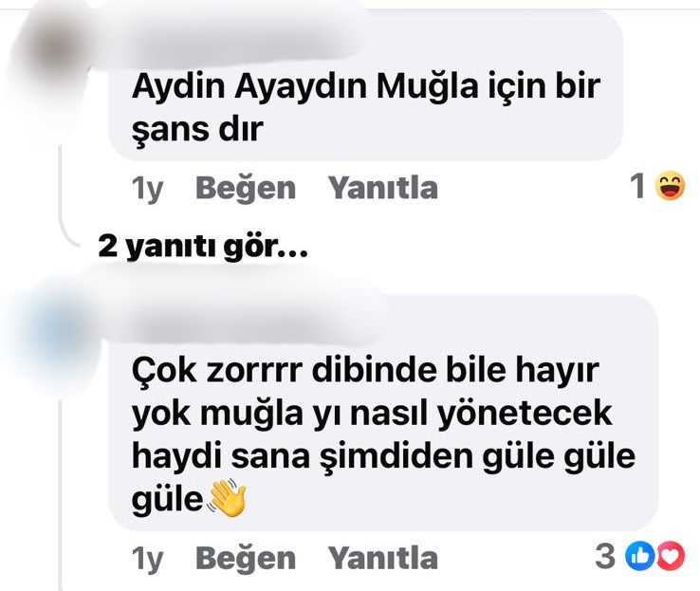Click the waving hand emoji in comment

click(228, 497)
